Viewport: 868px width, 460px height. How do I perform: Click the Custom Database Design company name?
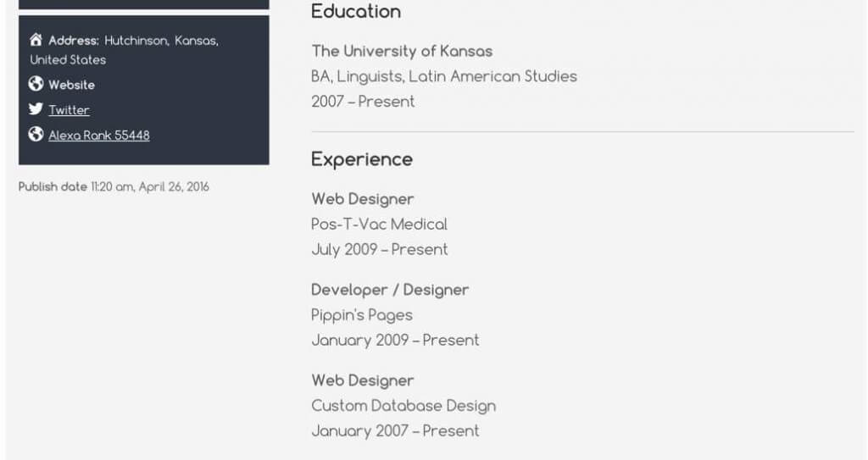[403, 406]
